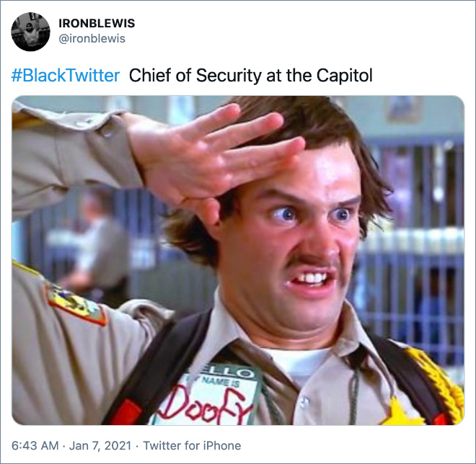Open the Twitter for iPhone source link
This screenshot has width=476, height=464.
(192, 446)
